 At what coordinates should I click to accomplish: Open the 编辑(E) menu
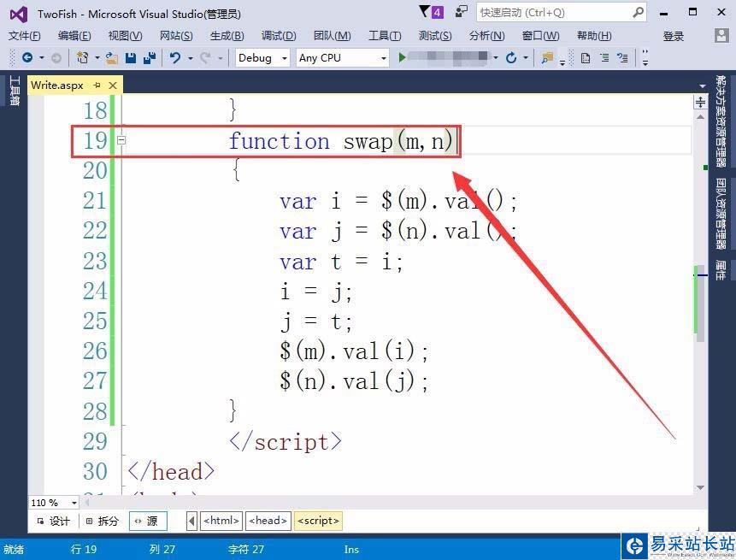point(74,36)
